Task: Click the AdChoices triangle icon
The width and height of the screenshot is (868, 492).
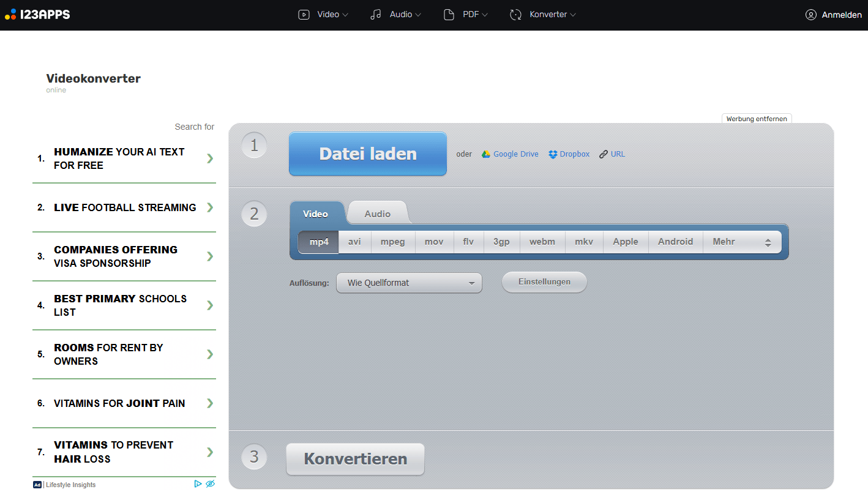Action: pyautogui.click(x=198, y=483)
